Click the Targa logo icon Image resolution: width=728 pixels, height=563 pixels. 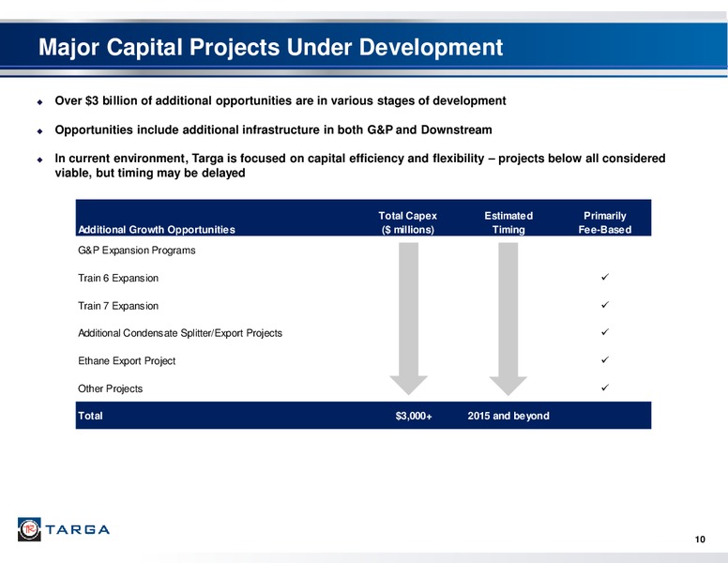point(29,529)
